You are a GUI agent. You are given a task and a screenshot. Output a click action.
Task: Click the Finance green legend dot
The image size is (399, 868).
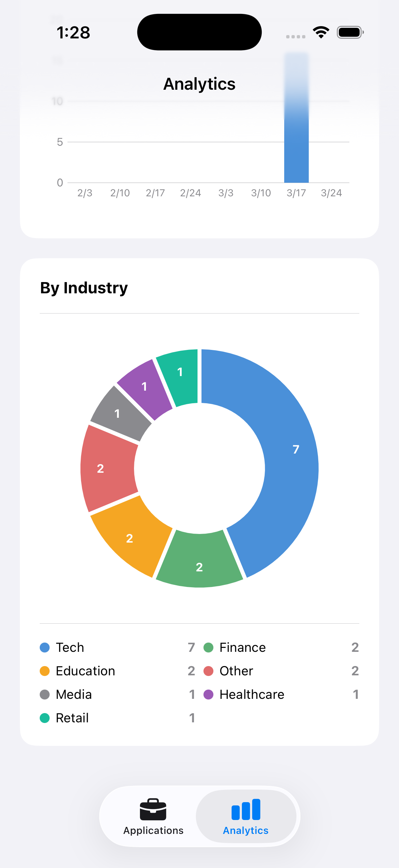click(x=208, y=648)
